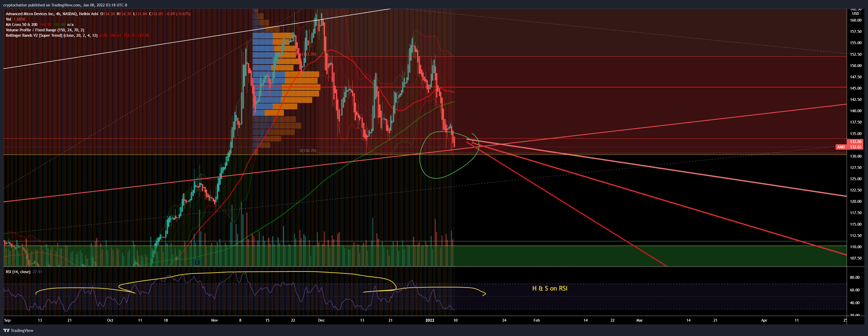
Task: Click the Bollinger value 152.15 in legend
Action: (129, 35)
